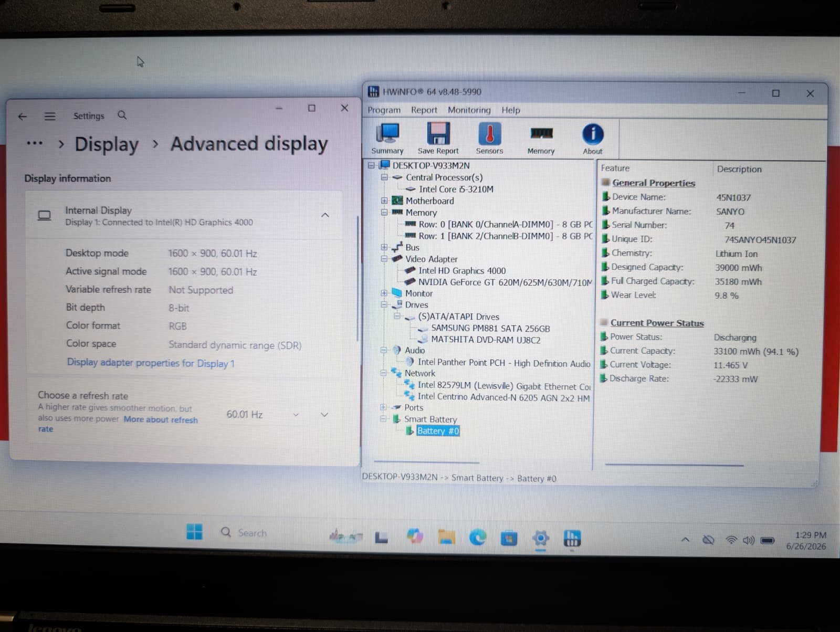Viewport: 840px width, 632px height.
Task: Expand the Choose a refresh rate row
Action: pyautogui.click(x=324, y=415)
